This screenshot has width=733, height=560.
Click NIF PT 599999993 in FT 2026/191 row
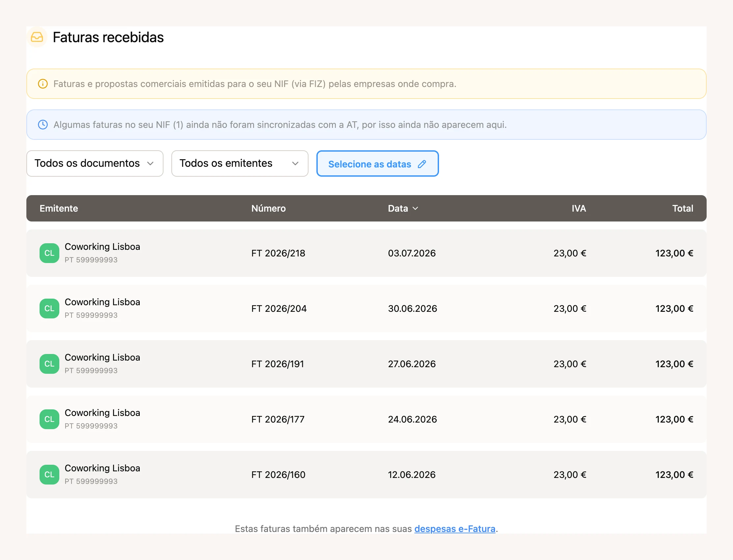pos(91,370)
